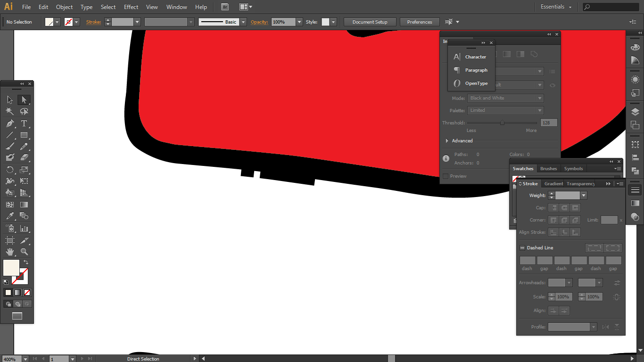Image resolution: width=644 pixels, height=362 pixels.
Task: Click the Threshold value field 128
Action: (x=549, y=123)
